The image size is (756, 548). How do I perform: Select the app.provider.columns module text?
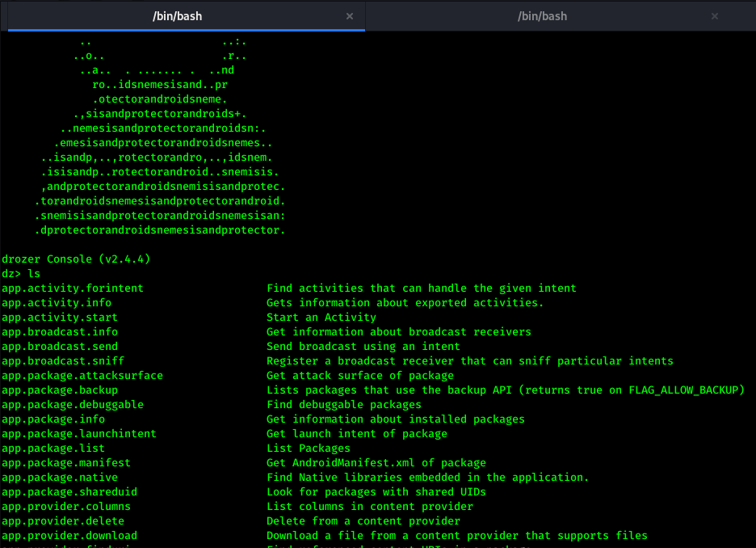point(66,507)
